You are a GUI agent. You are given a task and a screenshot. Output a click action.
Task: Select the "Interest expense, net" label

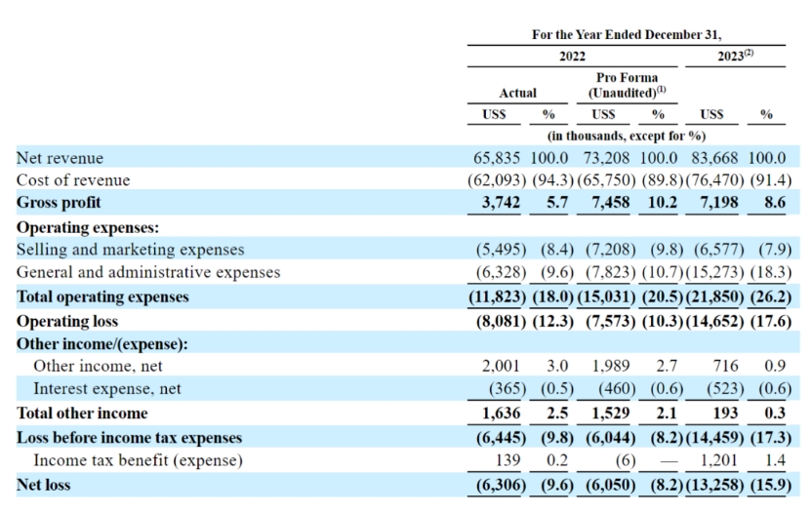(107, 389)
